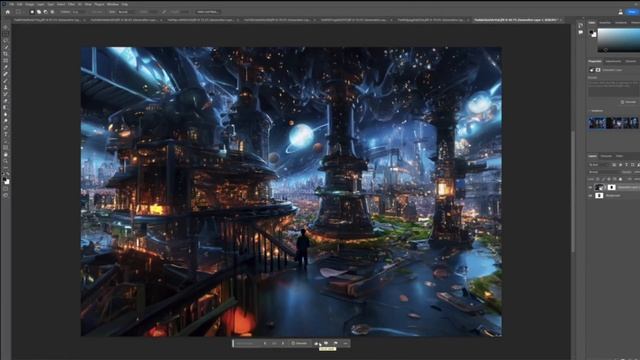Viewport: 640px width, 360px height.
Task: Switch to the Adjustments tab
Action: (613, 61)
